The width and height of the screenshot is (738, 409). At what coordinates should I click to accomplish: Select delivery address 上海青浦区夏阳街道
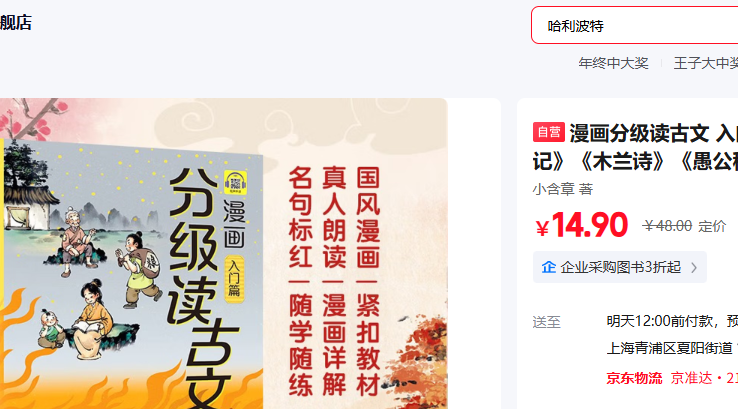(x=669, y=348)
